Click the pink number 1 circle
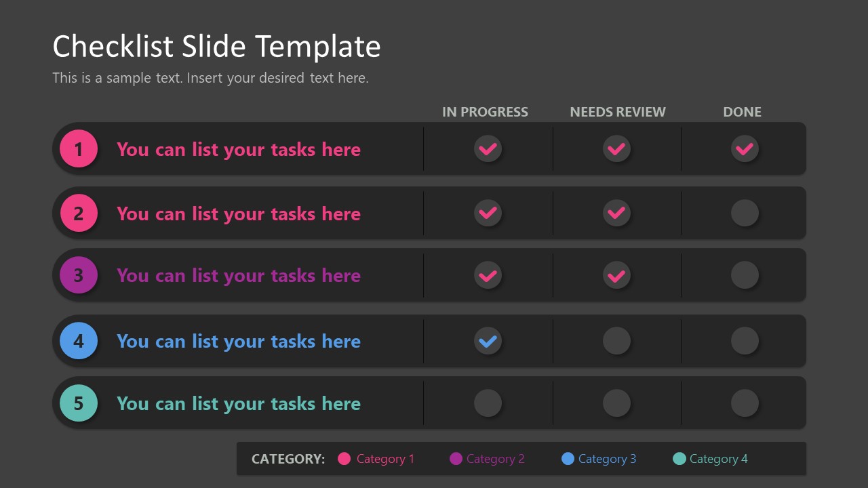Screen dimensions: 868x488 pyautogui.click(x=79, y=148)
